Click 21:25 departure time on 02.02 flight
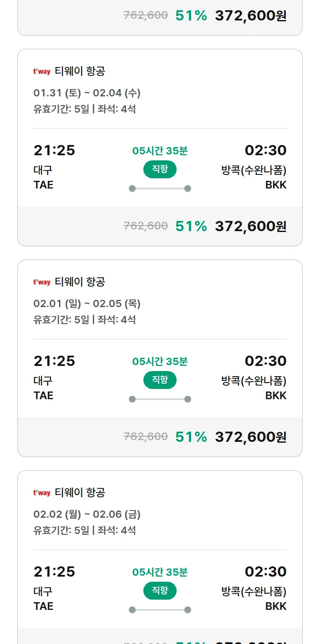Image resolution: width=320 pixels, height=644 pixels. coord(54,571)
